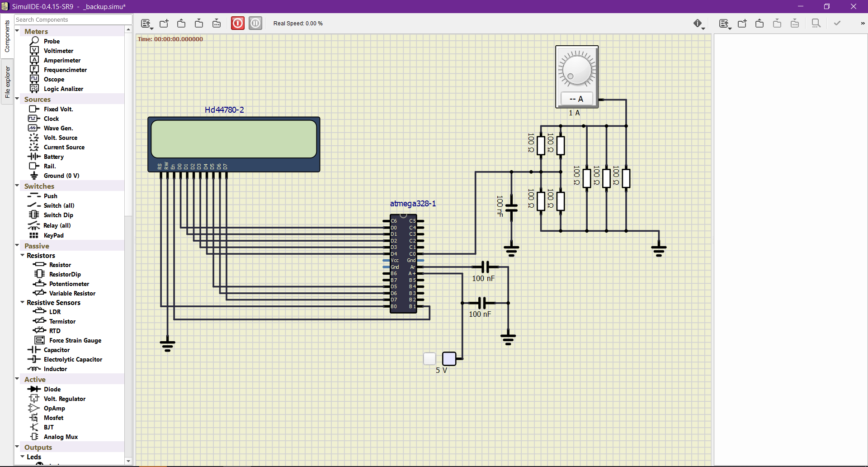Click the red power button to start simulation
Image resolution: width=868 pixels, height=467 pixels.
point(238,23)
